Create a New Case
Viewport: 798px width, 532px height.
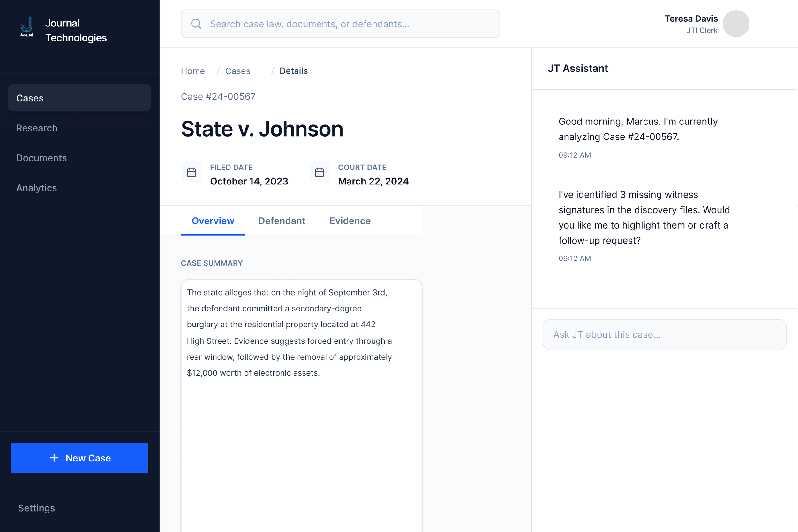79,458
